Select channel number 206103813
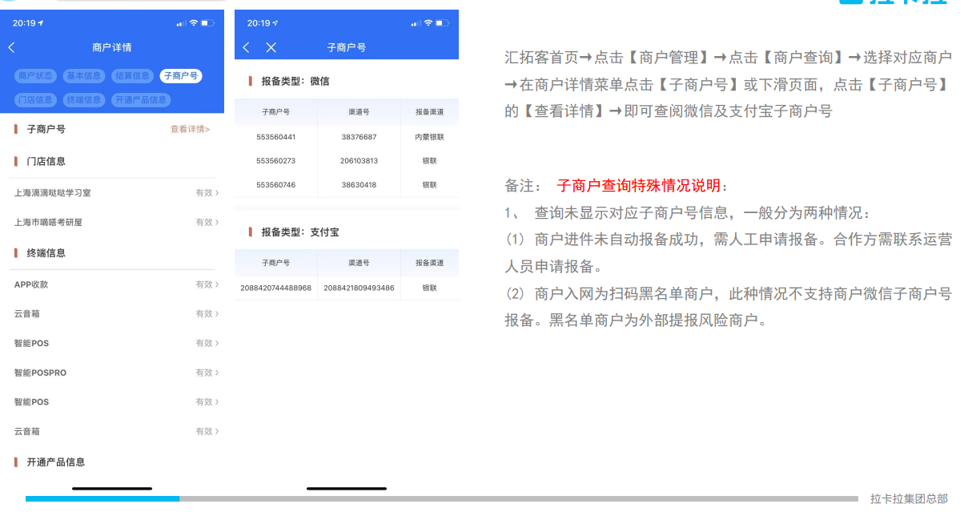Viewport: 980px width, 512px height. 359,161
